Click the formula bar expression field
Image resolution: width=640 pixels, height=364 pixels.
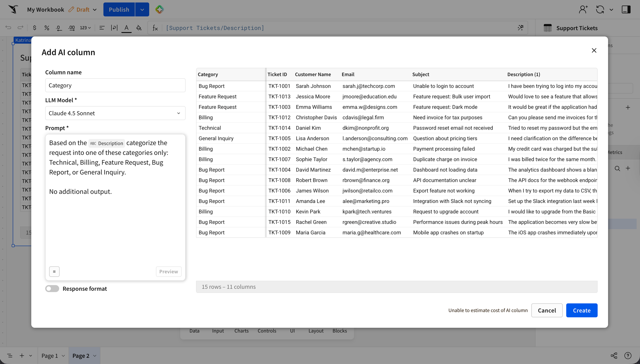[338, 28]
